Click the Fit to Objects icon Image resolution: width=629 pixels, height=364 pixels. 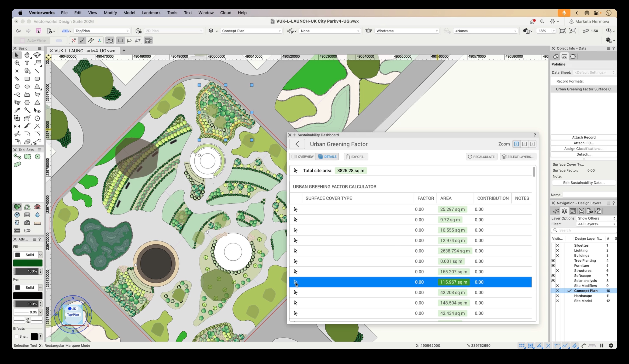tap(572, 31)
